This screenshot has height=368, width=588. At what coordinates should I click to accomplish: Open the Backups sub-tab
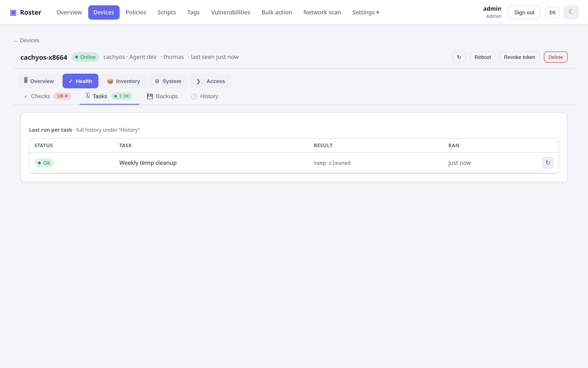coord(162,96)
